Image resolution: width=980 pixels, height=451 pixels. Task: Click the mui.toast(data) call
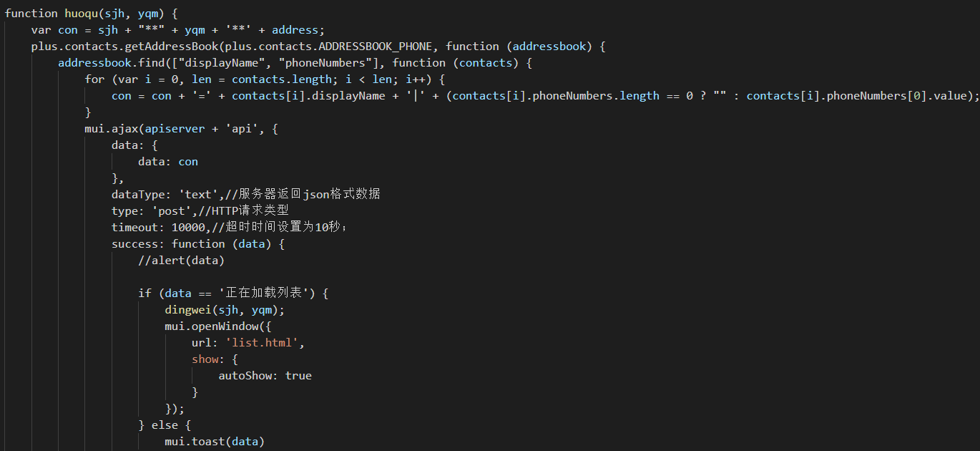(x=215, y=442)
